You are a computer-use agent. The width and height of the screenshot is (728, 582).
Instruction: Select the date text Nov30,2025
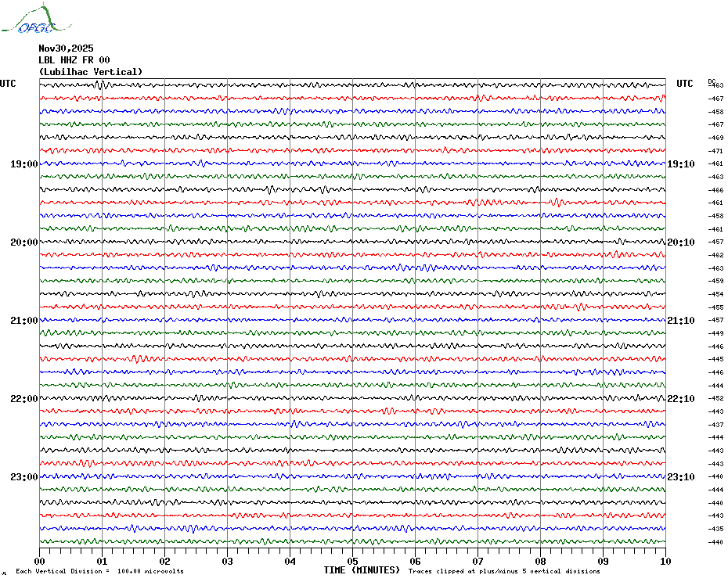(x=66, y=48)
